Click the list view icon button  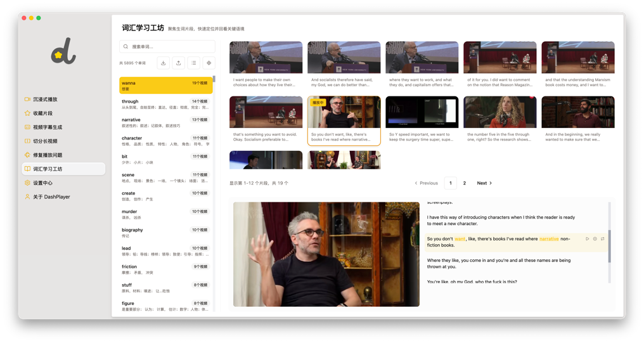pyautogui.click(x=193, y=63)
